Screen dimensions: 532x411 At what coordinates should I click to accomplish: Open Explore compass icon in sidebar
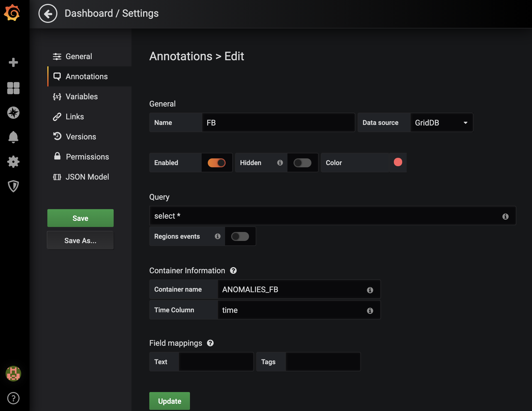[13, 113]
